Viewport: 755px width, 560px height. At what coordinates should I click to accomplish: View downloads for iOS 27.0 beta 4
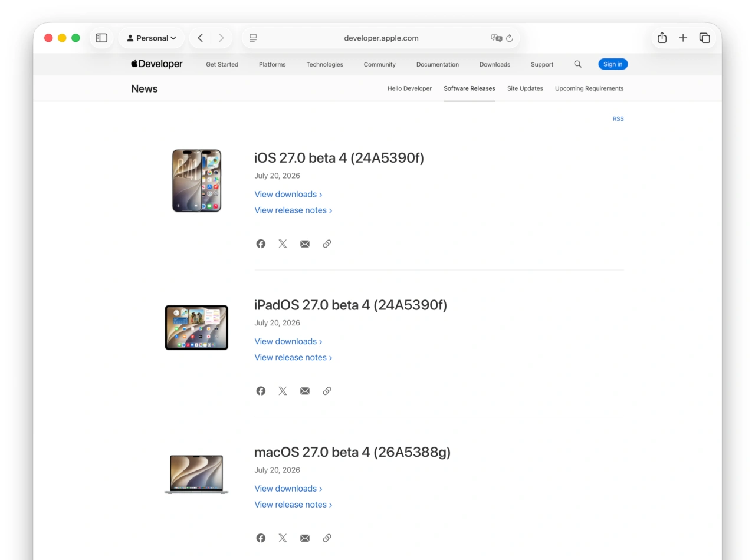tap(288, 194)
